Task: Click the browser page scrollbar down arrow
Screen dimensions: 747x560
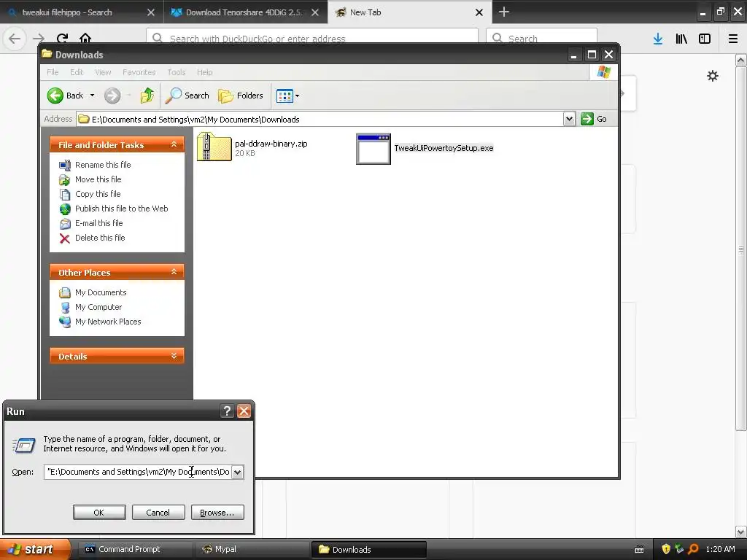Action: point(741,532)
